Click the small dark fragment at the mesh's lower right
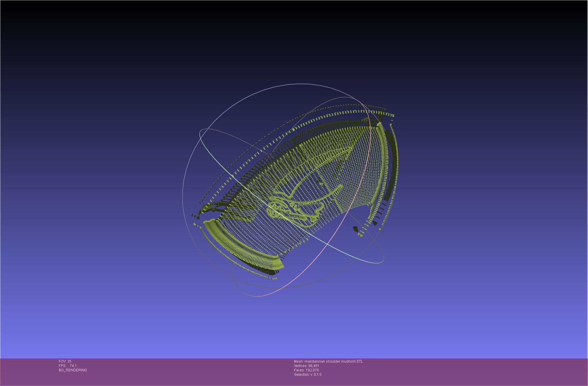This screenshot has width=588, height=386. tap(356, 229)
